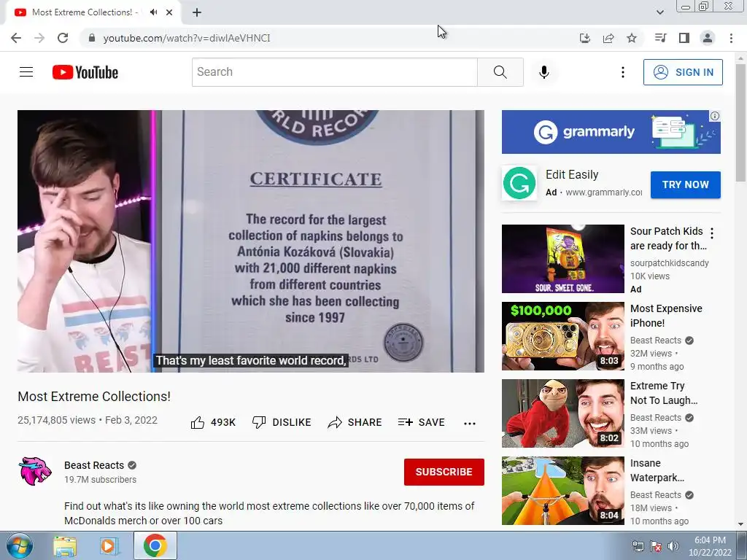Open a new browser tab
The height and width of the screenshot is (560, 747).
pyautogui.click(x=197, y=13)
